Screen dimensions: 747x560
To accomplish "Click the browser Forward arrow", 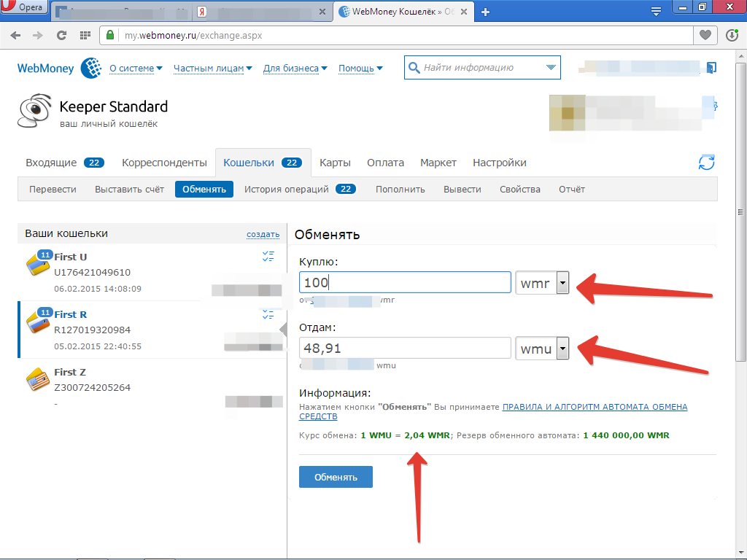I will pyautogui.click(x=38, y=35).
